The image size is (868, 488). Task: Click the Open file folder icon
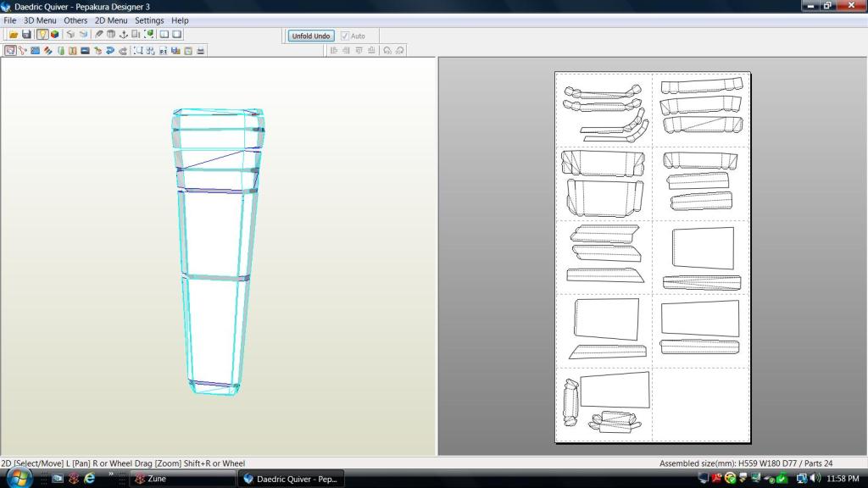pos(14,35)
